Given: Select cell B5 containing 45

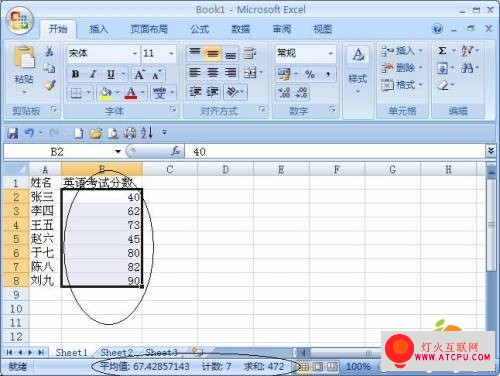Looking at the screenshot, I should click(x=102, y=239).
